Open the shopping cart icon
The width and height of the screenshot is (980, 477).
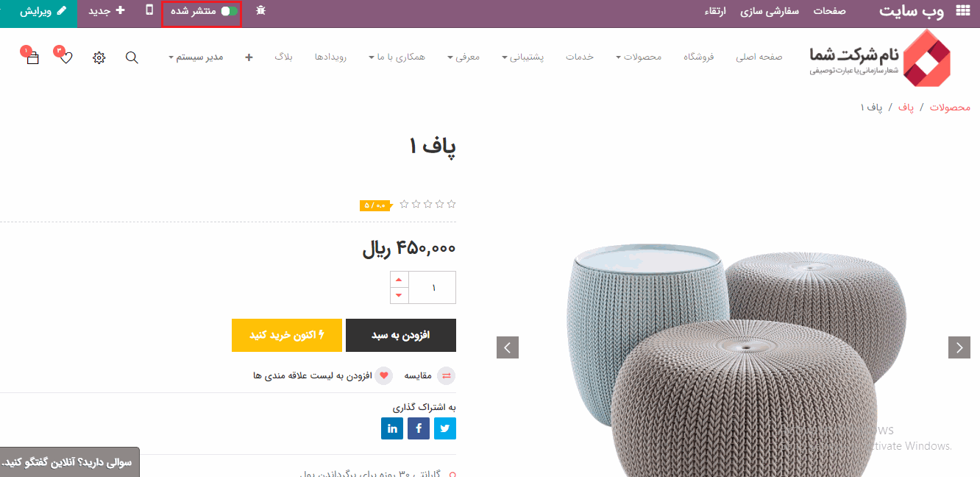click(32, 57)
